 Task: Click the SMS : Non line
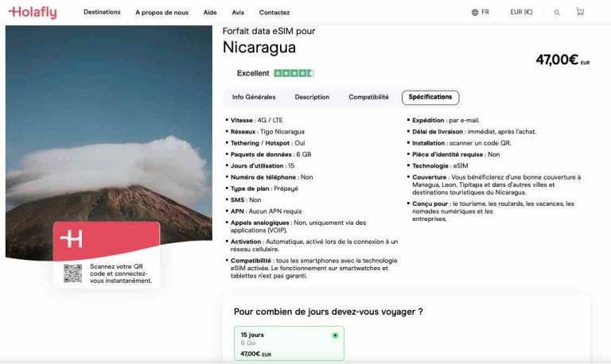click(x=246, y=199)
